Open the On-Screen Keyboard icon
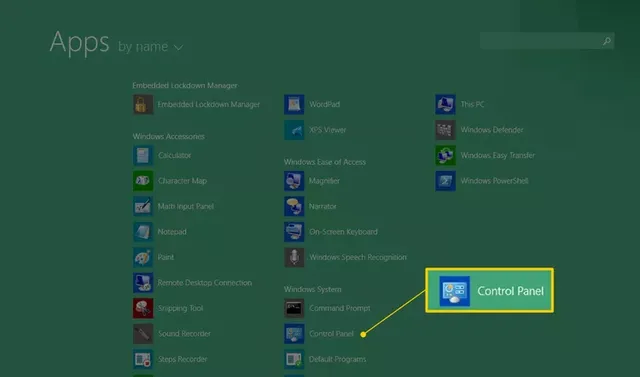This screenshot has width=640, height=377. point(294,232)
